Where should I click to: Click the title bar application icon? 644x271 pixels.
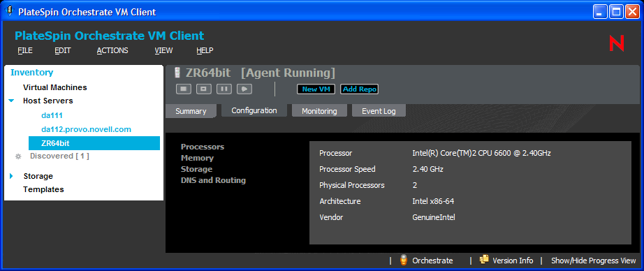tap(10, 11)
